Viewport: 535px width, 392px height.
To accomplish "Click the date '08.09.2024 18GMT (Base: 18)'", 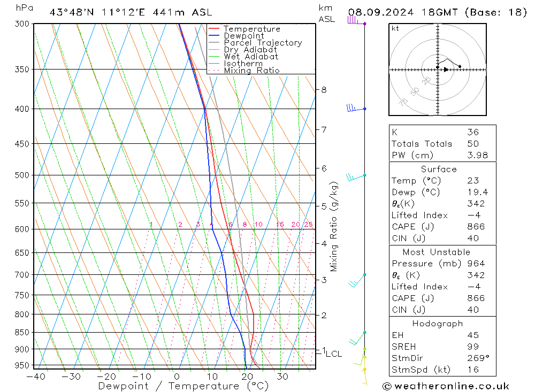I will (438, 12).
